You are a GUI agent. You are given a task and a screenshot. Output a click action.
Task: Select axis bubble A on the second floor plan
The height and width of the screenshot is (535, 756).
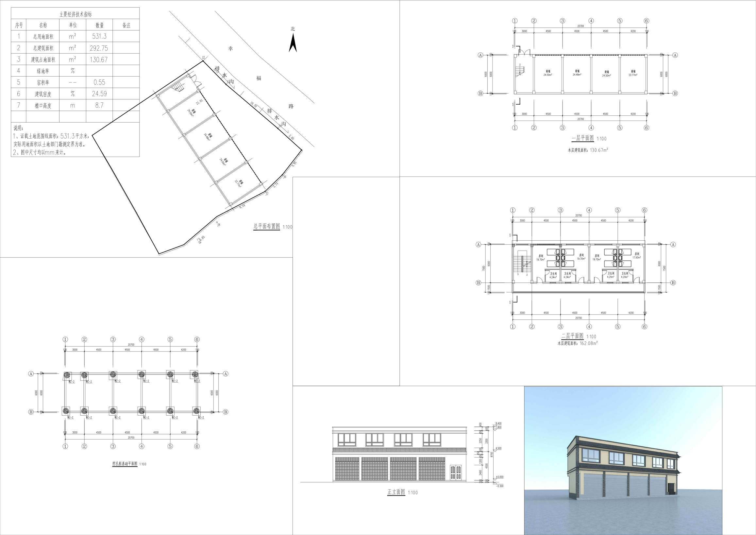pos(479,244)
